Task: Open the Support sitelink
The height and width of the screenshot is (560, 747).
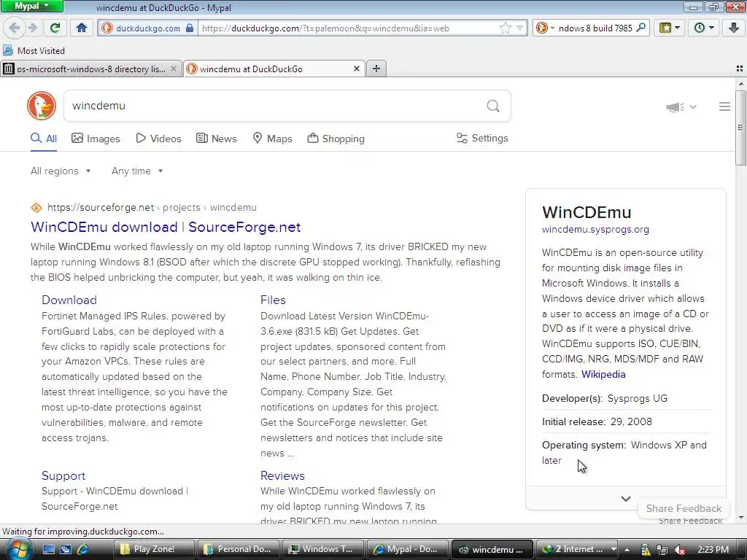Action: point(63,475)
